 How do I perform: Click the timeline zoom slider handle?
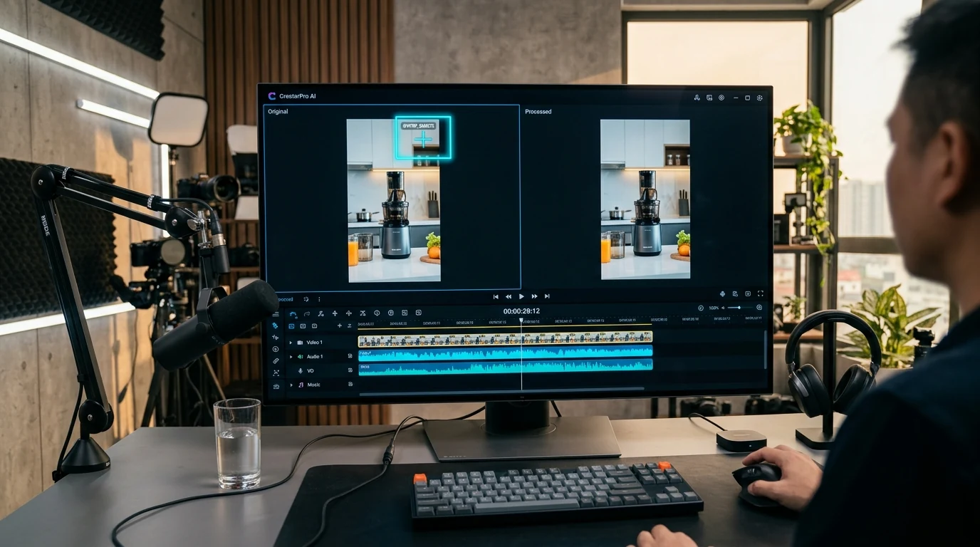click(739, 308)
